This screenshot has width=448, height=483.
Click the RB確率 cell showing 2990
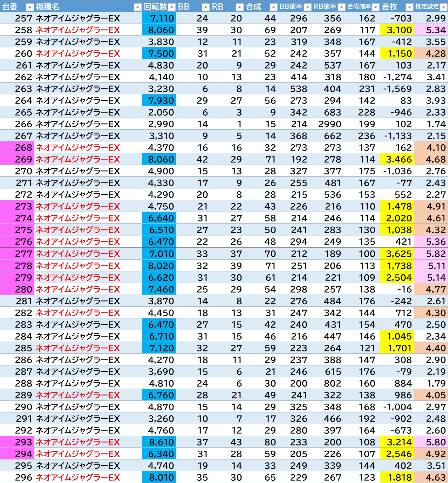click(x=329, y=124)
